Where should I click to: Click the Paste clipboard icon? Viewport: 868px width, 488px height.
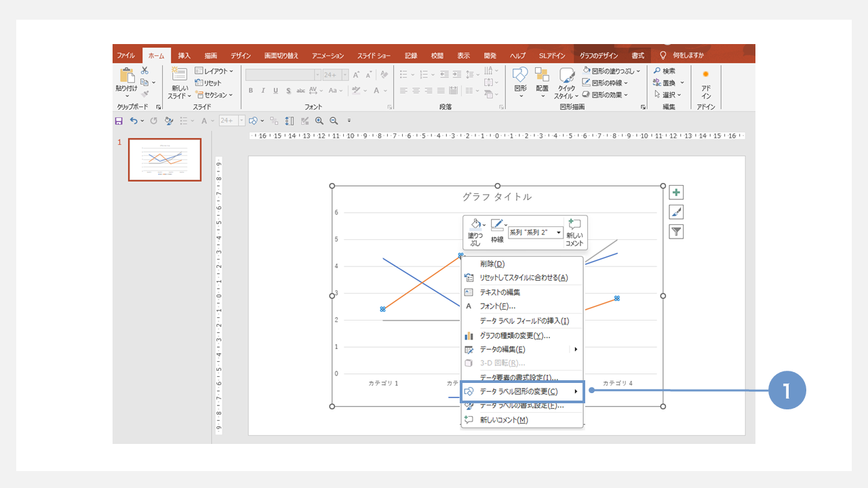pyautogui.click(x=126, y=75)
